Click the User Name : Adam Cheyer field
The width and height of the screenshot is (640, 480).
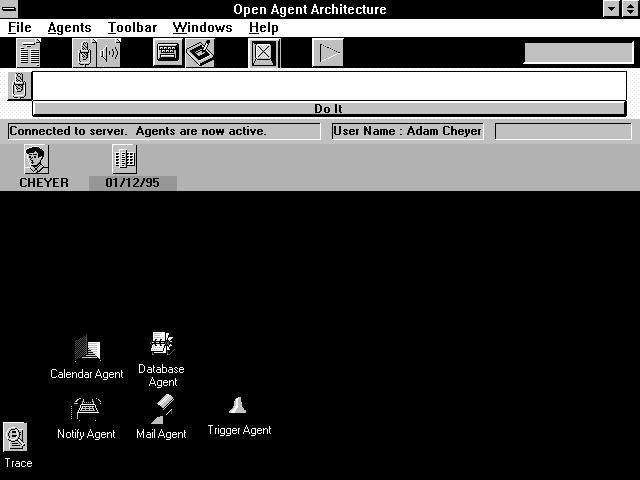407,131
